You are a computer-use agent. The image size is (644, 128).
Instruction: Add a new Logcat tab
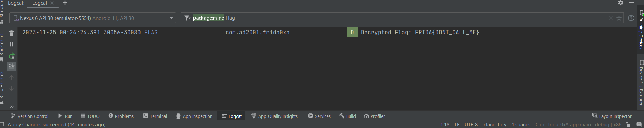pyautogui.click(x=65, y=3)
